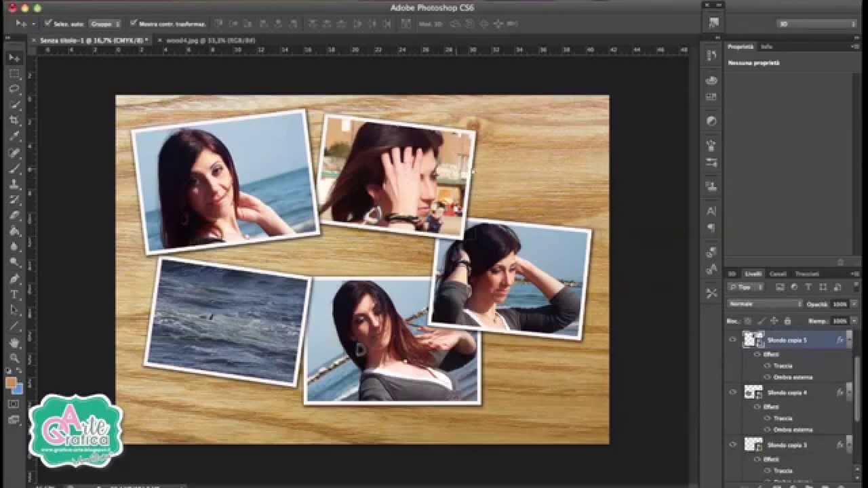This screenshot has width=868, height=488.
Task: Change screen mode from toolbar bottom
Action: [14, 420]
